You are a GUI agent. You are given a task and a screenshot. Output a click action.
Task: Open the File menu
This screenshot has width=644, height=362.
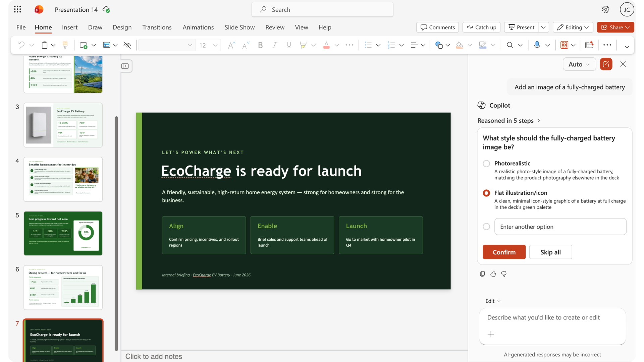point(21,27)
